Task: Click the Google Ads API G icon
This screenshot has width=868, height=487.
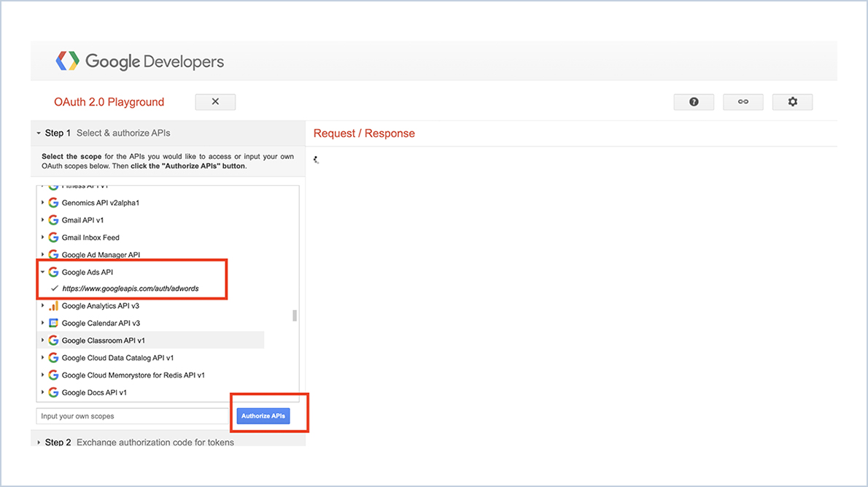Action: point(53,272)
